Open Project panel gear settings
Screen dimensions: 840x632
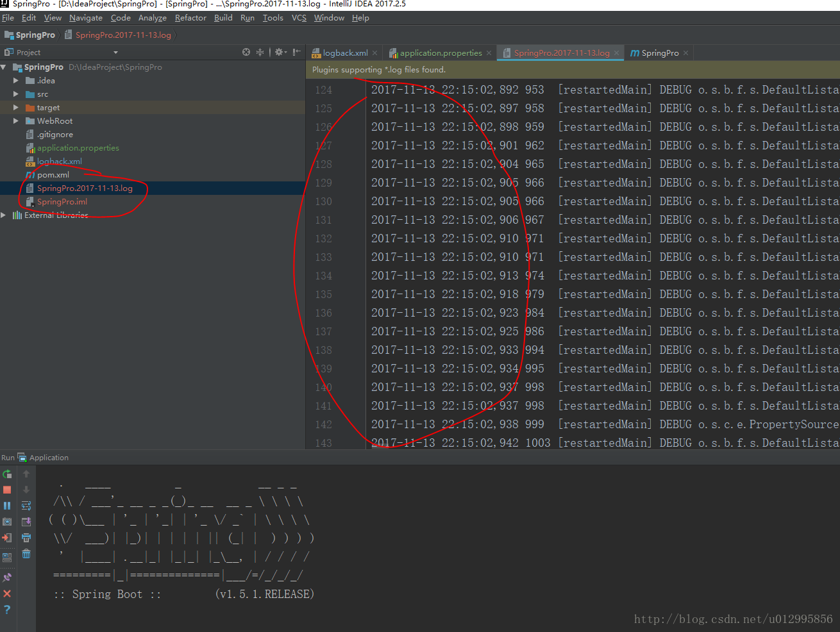click(281, 52)
